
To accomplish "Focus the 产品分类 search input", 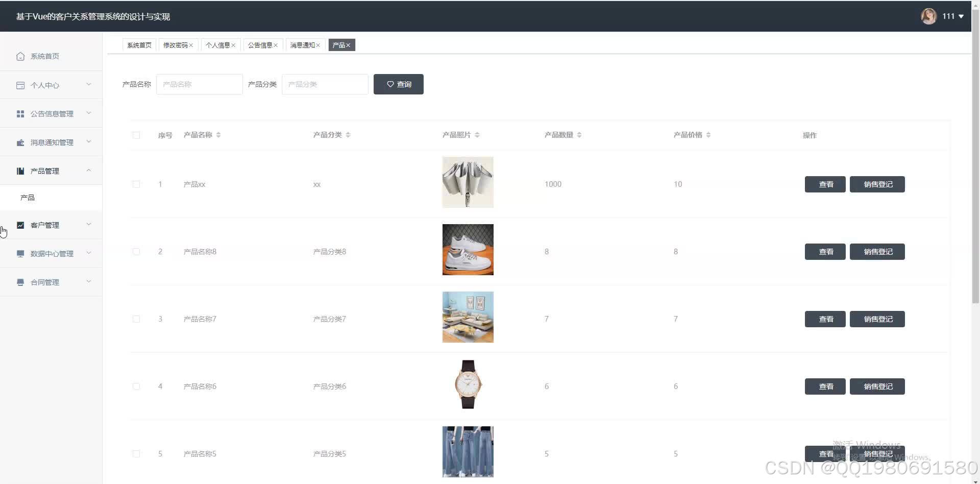I will pyautogui.click(x=325, y=84).
